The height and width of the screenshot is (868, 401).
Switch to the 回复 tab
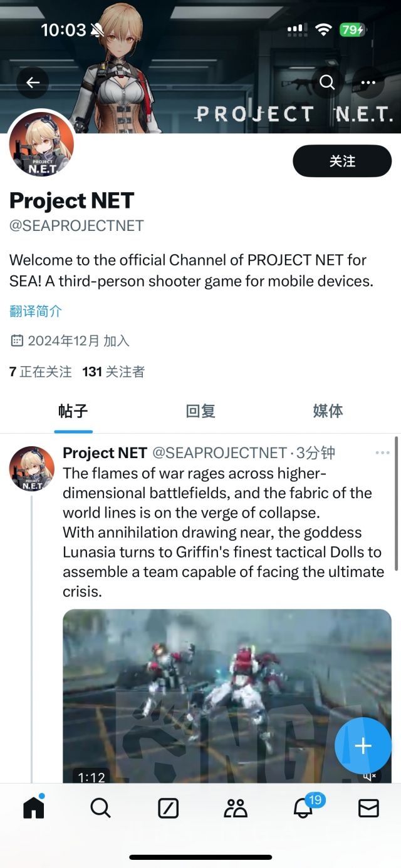coord(199,411)
